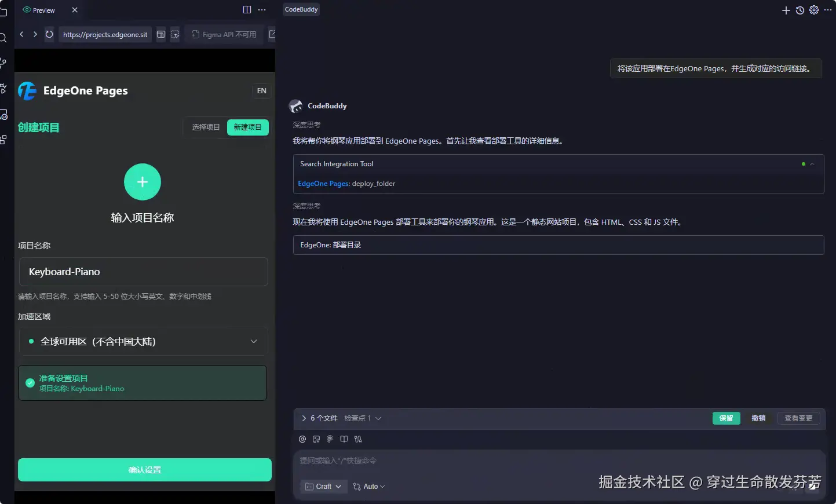Click the preview URL address field
This screenshot has height=504, width=836.
(105, 35)
